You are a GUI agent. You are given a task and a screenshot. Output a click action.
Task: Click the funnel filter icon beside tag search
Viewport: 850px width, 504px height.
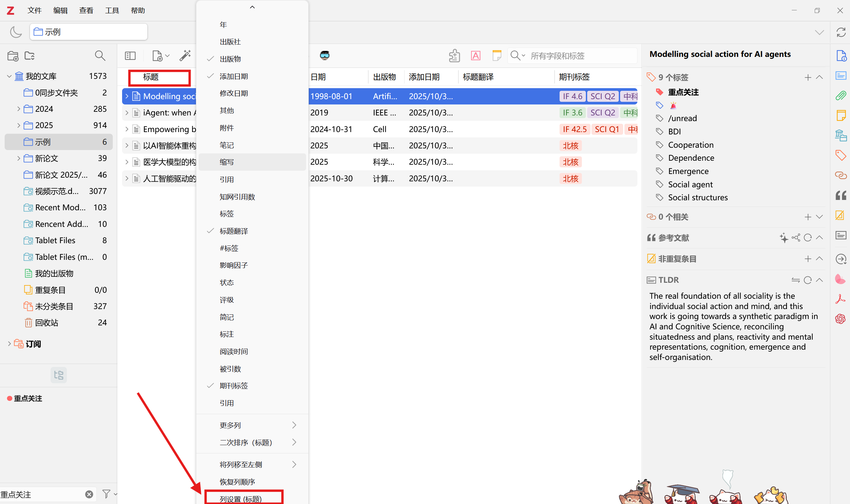tap(106, 494)
